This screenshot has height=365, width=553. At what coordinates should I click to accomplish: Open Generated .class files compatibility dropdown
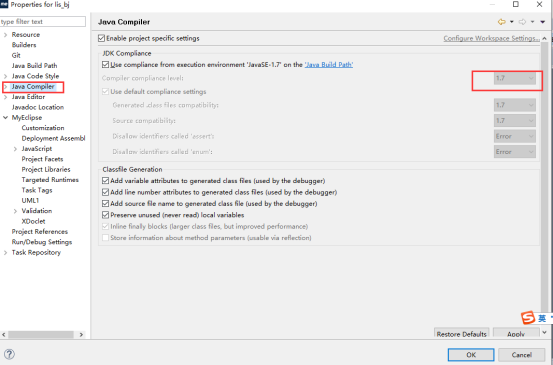(515, 105)
